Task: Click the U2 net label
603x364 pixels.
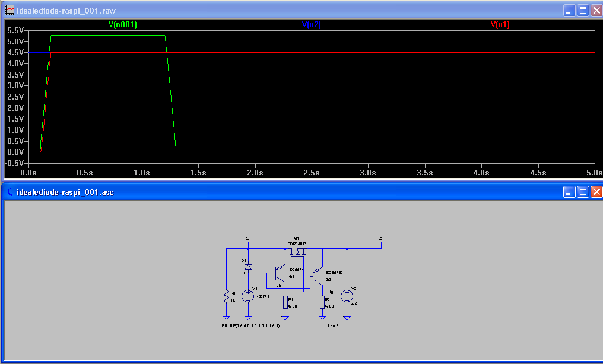Action: tap(380, 239)
